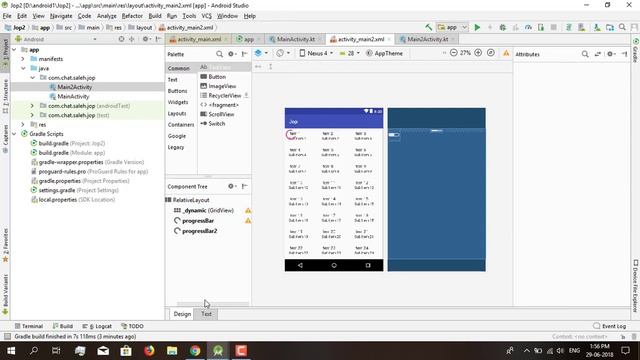Screen dimensions: 640x360
Task: Open the Logcat tool window
Action: point(97,326)
